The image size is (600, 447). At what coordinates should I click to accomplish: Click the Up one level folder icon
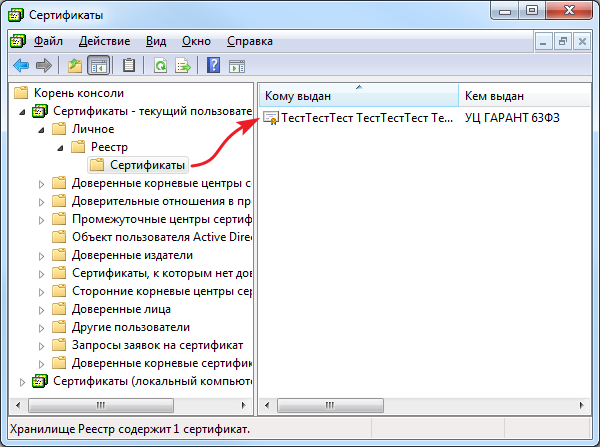tap(75, 66)
